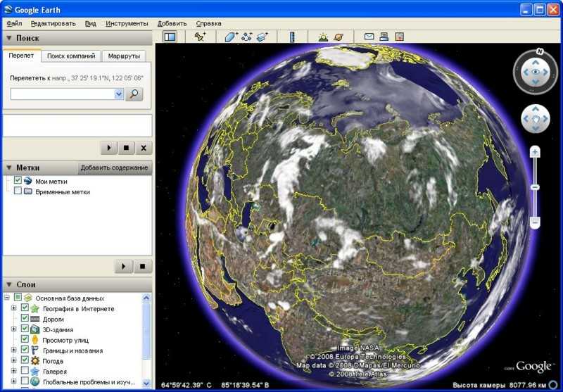Open the fly-to search history dropdown
The image size is (563, 392).
119,94
